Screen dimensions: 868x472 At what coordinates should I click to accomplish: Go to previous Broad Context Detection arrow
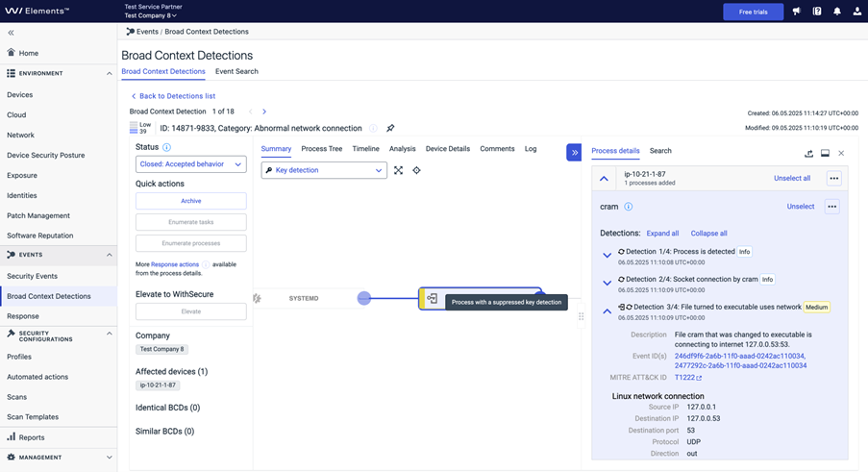point(250,112)
